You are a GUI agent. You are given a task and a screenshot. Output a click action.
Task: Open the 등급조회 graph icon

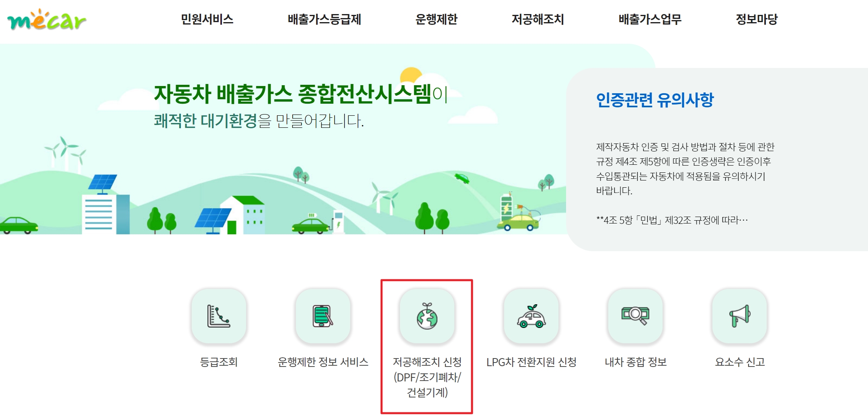219,316
